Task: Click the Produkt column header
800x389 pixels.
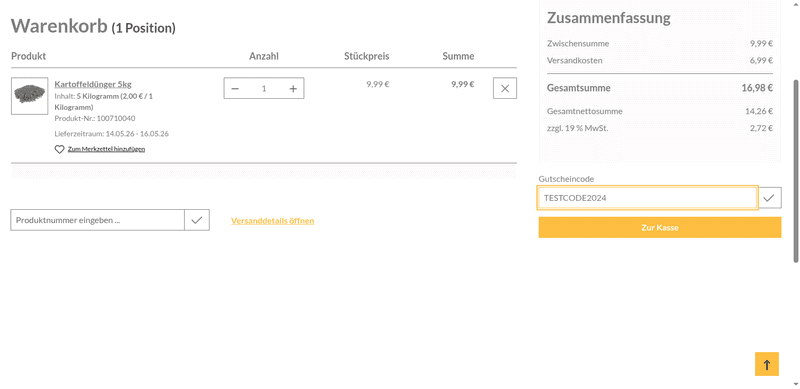Action: click(29, 56)
